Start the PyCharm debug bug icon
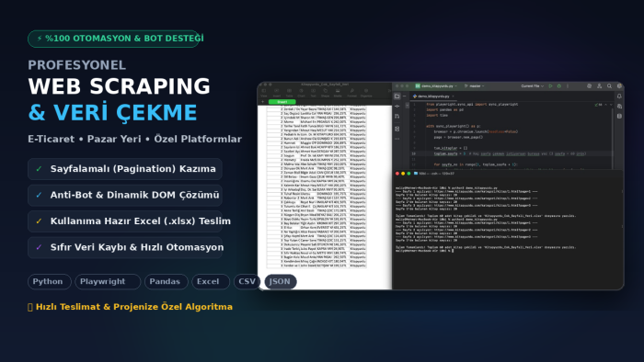 click(x=559, y=86)
